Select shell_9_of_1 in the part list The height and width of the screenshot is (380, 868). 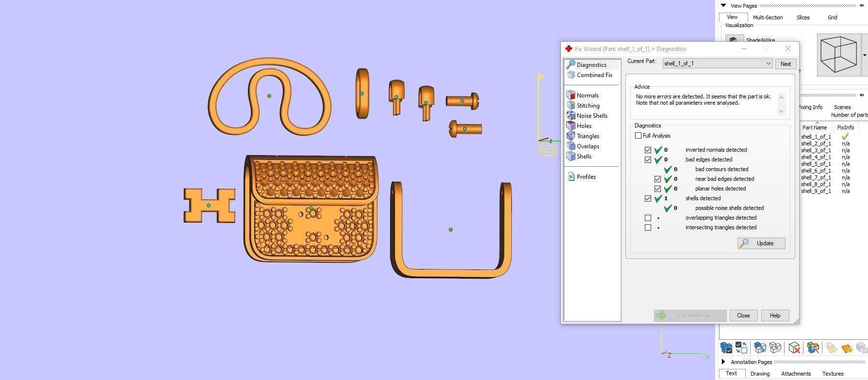point(816,191)
